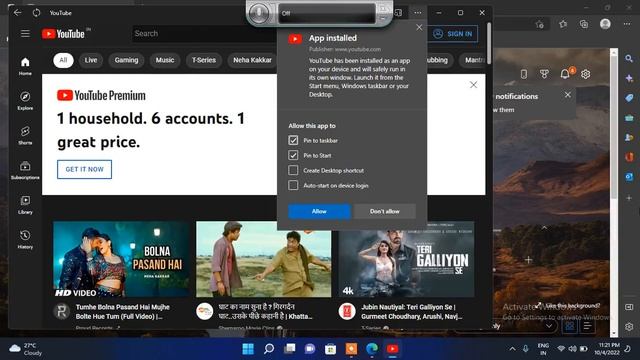Viewport: 640px width, 360px height.
Task: Click Allow in App installed dialog
Action: point(319,211)
